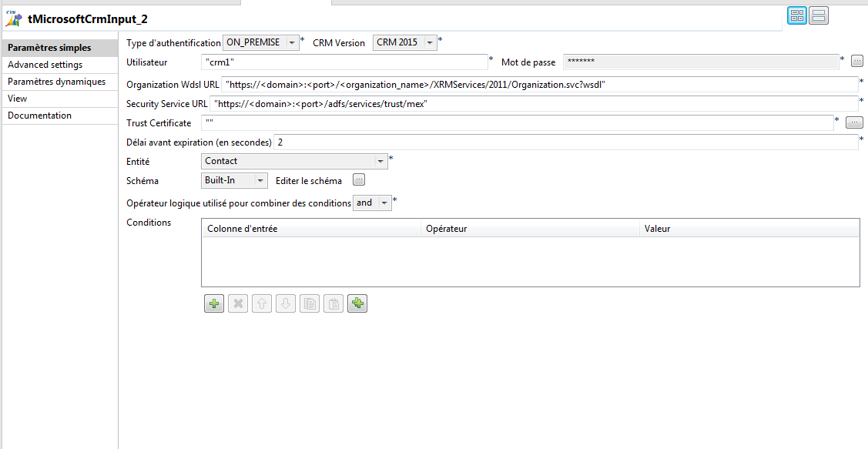Expand the Entité Contact dropdown

294,161
